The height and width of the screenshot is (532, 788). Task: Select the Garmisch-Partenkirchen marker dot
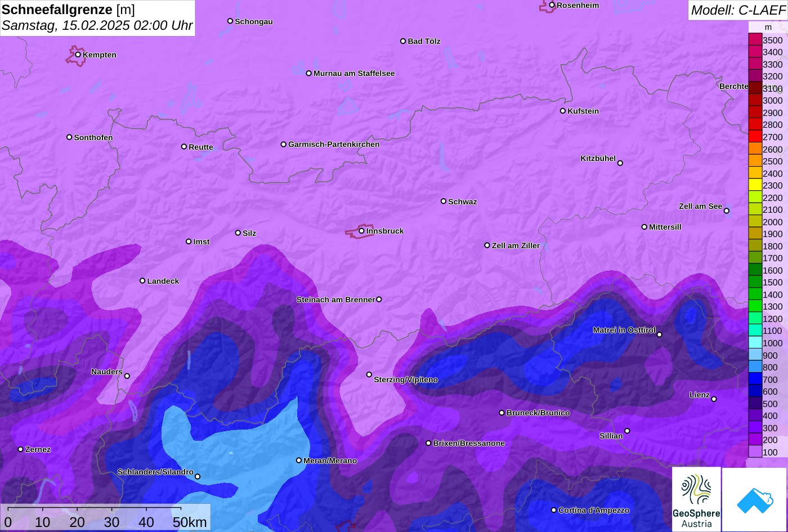(284, 144)
